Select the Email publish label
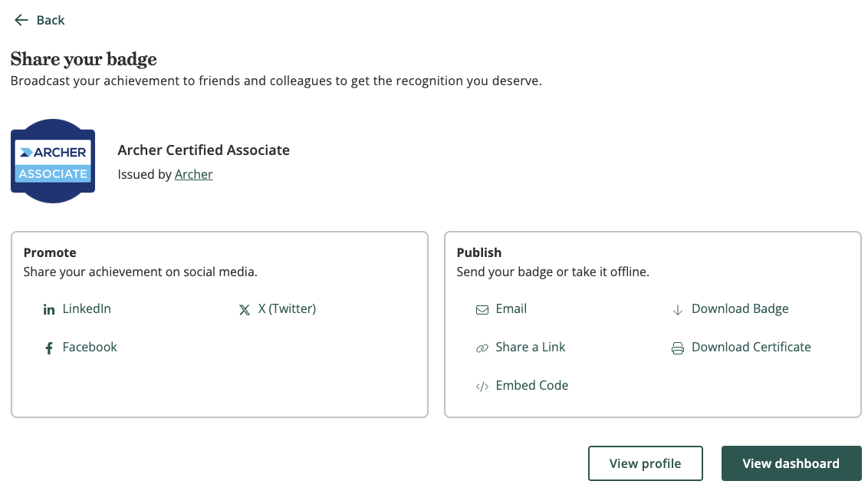Viewport: 868px width, 491px height. tap(511, 309)
